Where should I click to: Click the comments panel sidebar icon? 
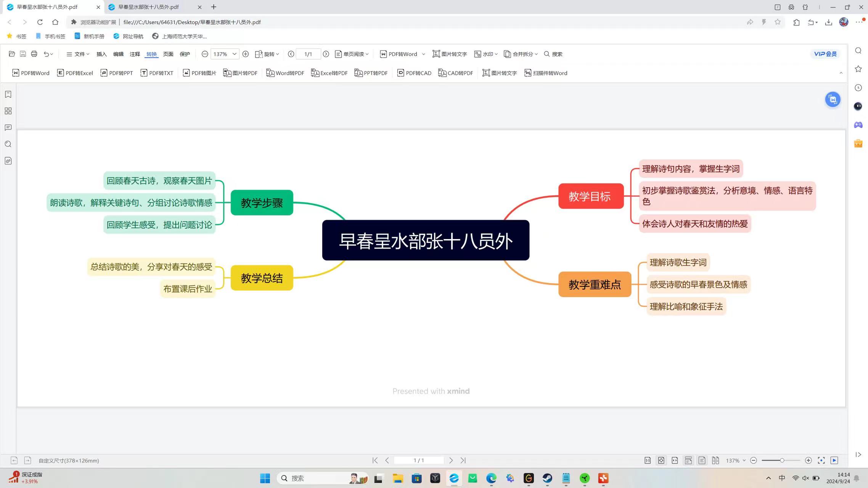click(8, 127)
